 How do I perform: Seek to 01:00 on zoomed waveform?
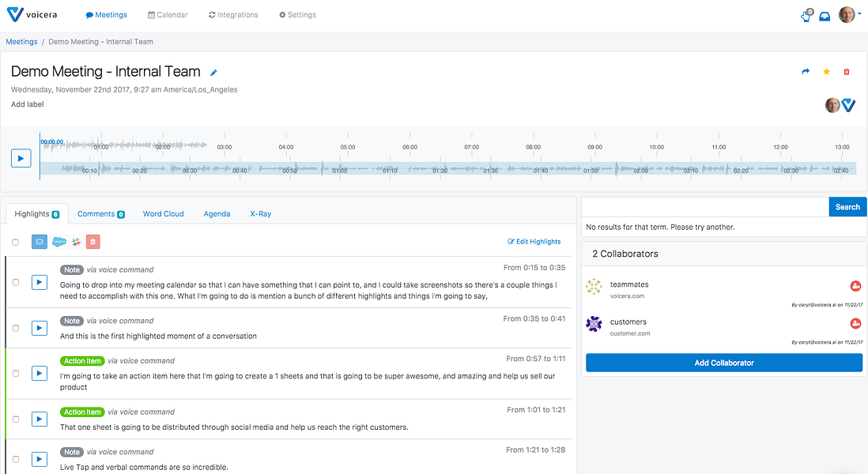click(x=340, y=171)
